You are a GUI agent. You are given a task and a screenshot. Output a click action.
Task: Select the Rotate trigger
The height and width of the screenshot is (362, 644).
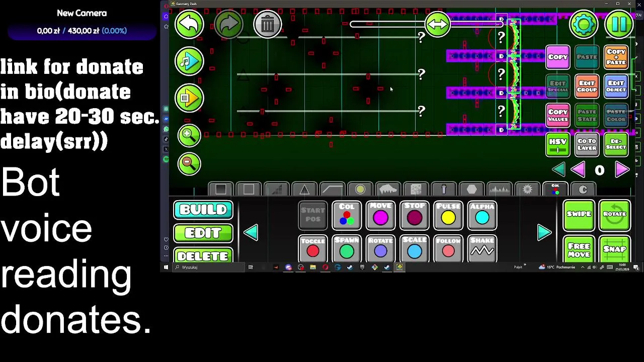pos(380,249)
